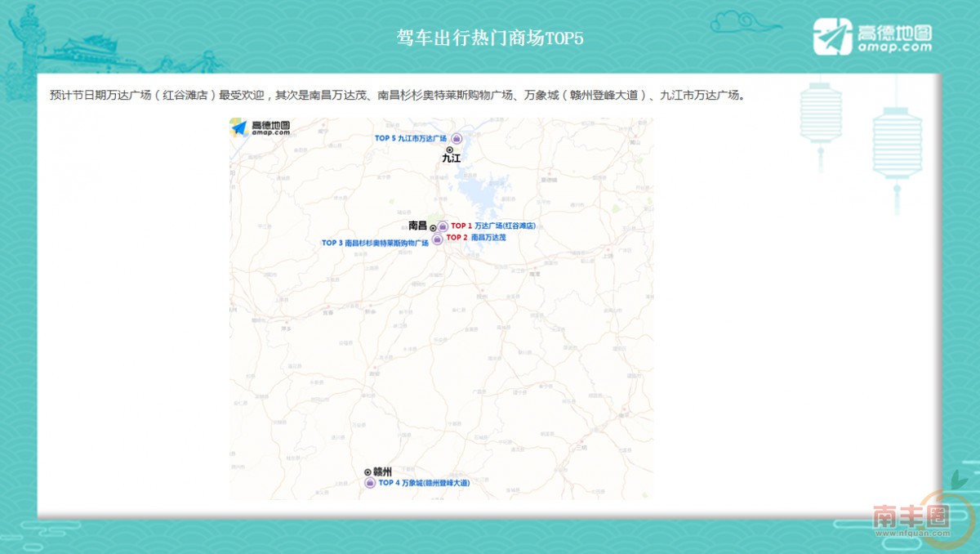Click the 赣州 city dot marker
This screenshot has width=980, height=554.
pyautogui.click(x=367, y=471)
